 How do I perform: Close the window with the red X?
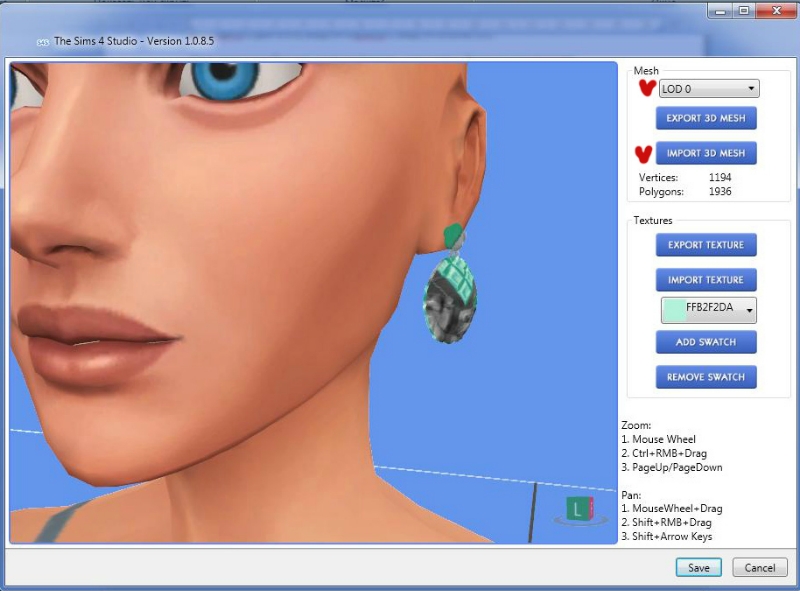(774, 10)
